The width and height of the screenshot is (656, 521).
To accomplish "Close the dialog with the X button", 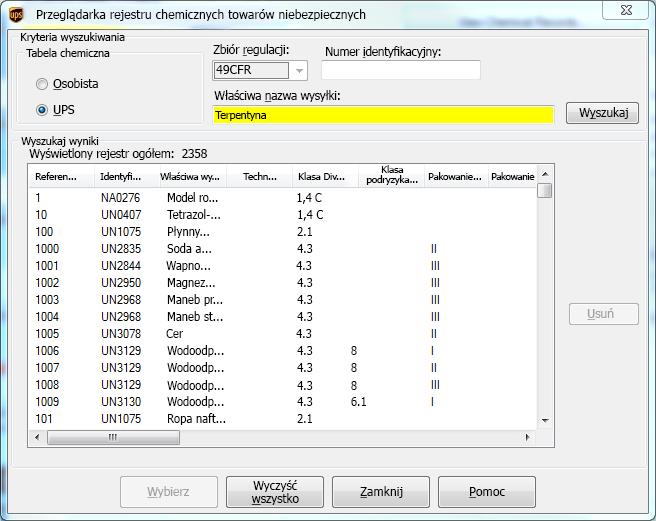I will (626, 10).
